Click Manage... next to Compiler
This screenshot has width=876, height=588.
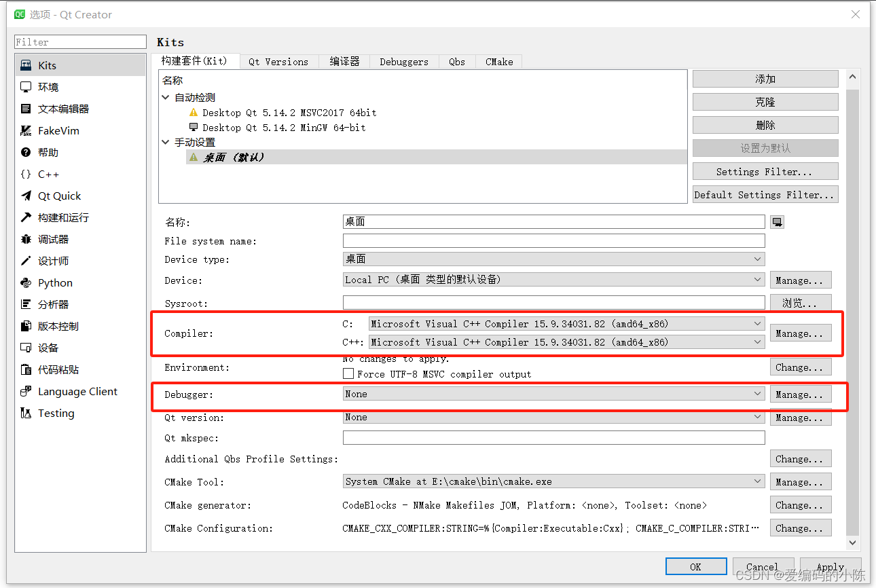[x=801, y=333]
